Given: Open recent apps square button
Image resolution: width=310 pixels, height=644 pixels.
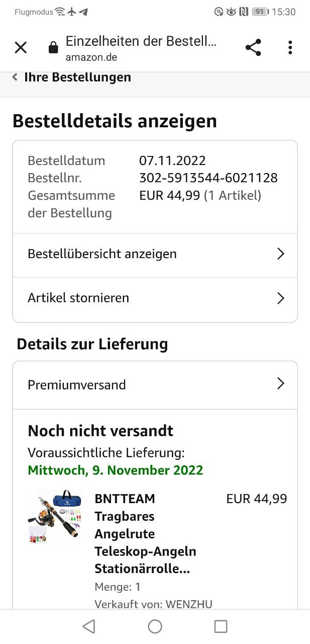Looking at the screenshot, I should tap(221, 626).
